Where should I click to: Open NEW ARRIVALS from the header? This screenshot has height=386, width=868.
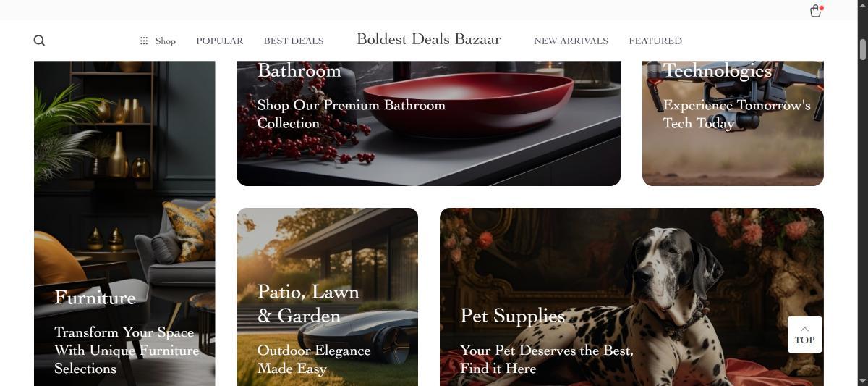pyautogui.click(x=571, y=41)
